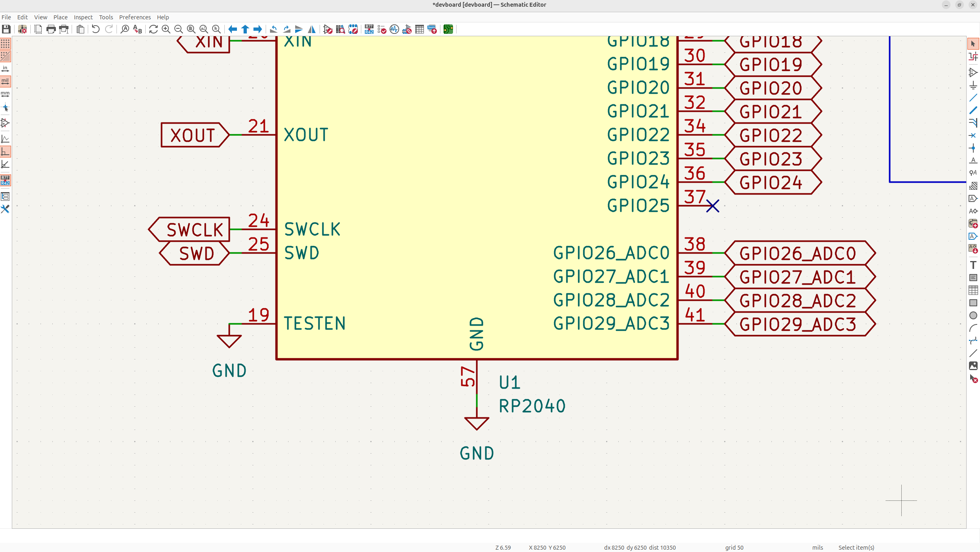
Task: Click the XOUT global label
Action: (x=193, y=135)
